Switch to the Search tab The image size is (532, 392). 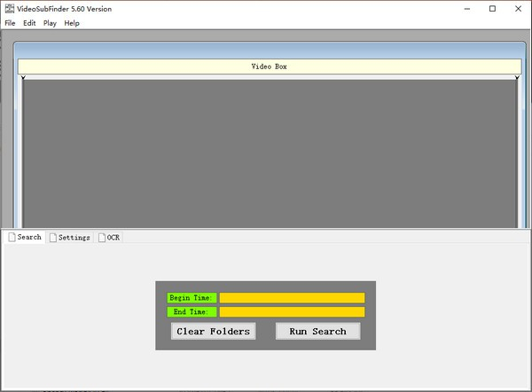point(25,238)
